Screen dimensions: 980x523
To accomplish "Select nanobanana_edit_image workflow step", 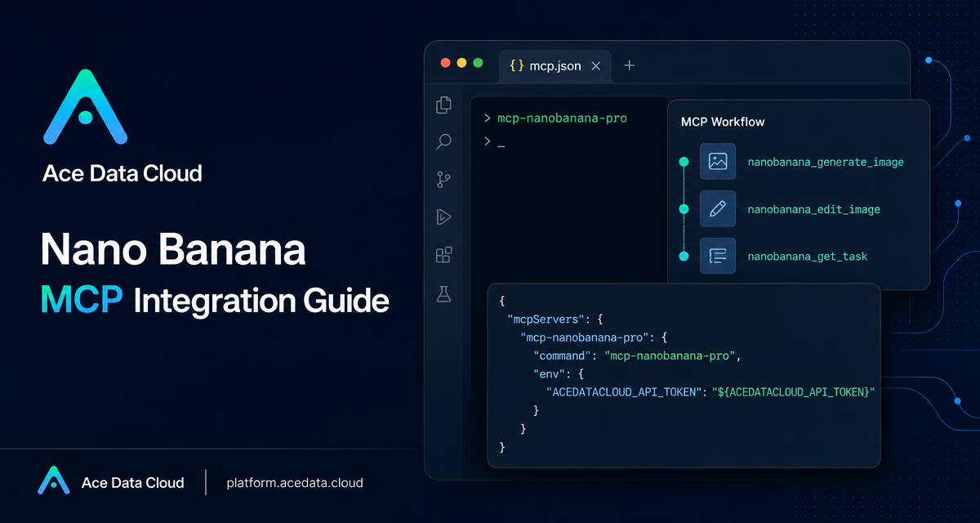I will click(x=813, y=210).
